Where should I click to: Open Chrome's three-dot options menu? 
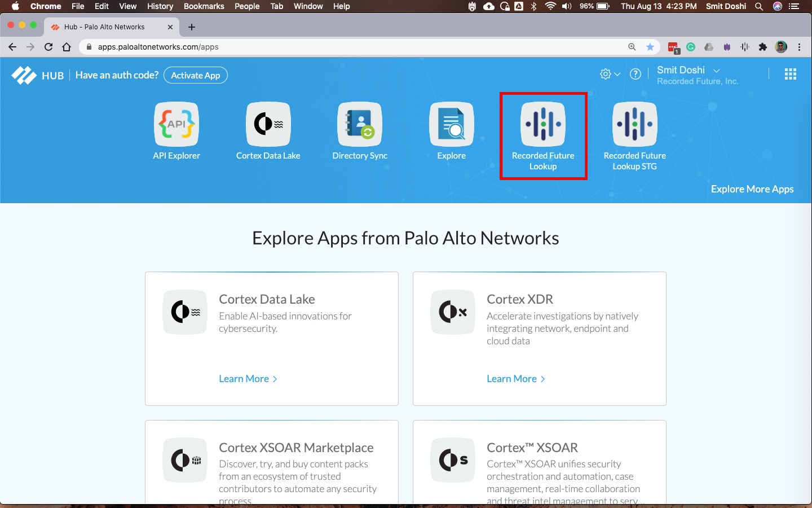pos(799,47)
